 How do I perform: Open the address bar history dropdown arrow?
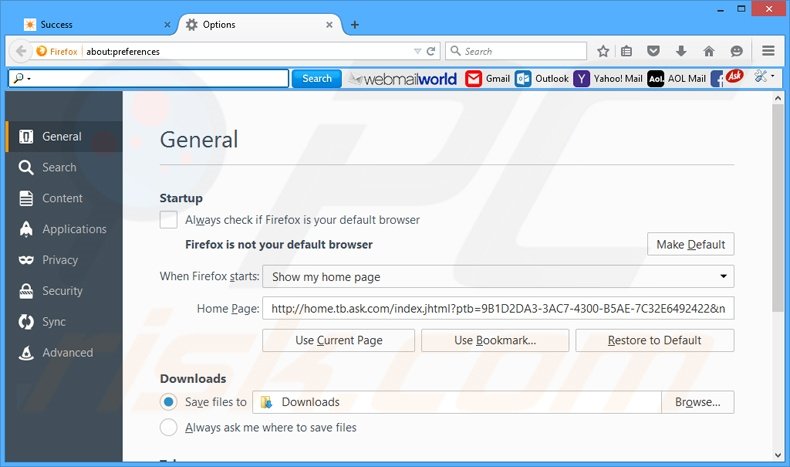click(x=417, y=51)
